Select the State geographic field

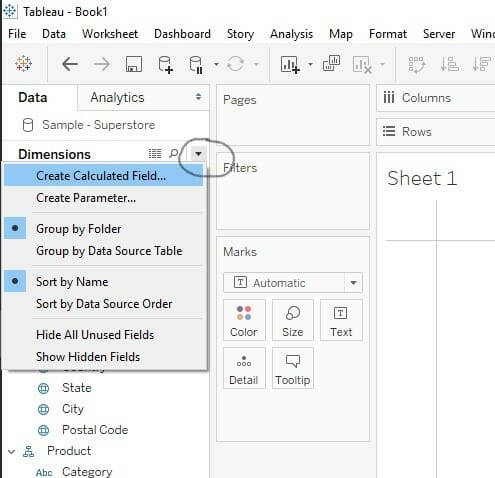tap(77, 388)
